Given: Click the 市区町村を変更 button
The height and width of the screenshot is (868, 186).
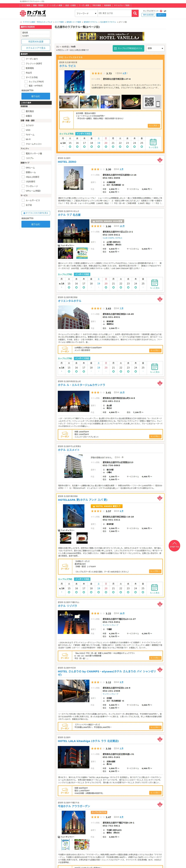Looking at the screenshot, I should 36,42.
